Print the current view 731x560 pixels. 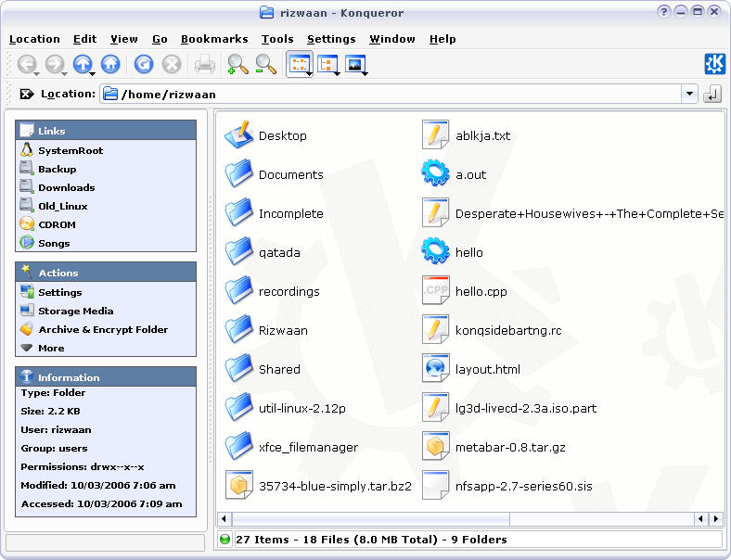205,64
